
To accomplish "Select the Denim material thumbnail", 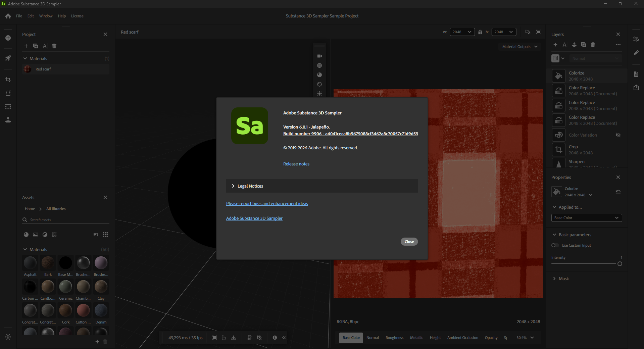I will [101, 310].
